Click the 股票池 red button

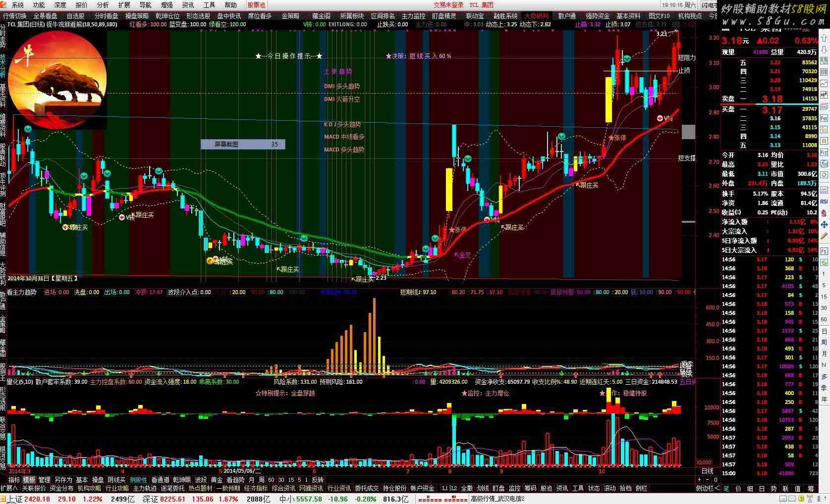point(256,5)
